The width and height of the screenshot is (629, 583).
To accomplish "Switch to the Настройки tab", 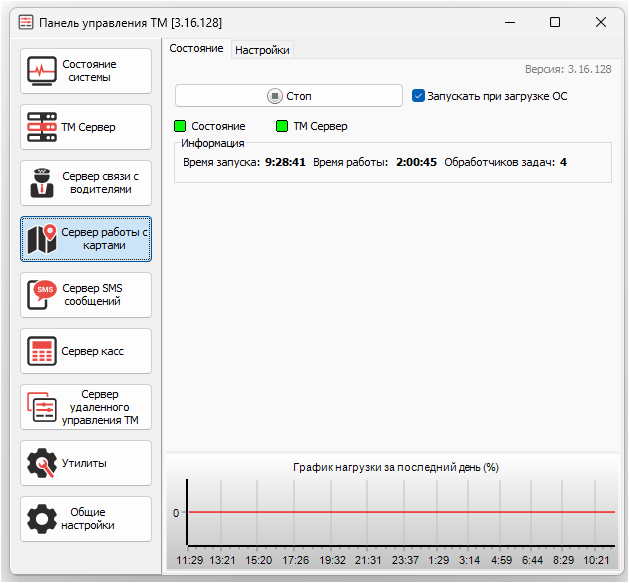I will tap(262, 50).
